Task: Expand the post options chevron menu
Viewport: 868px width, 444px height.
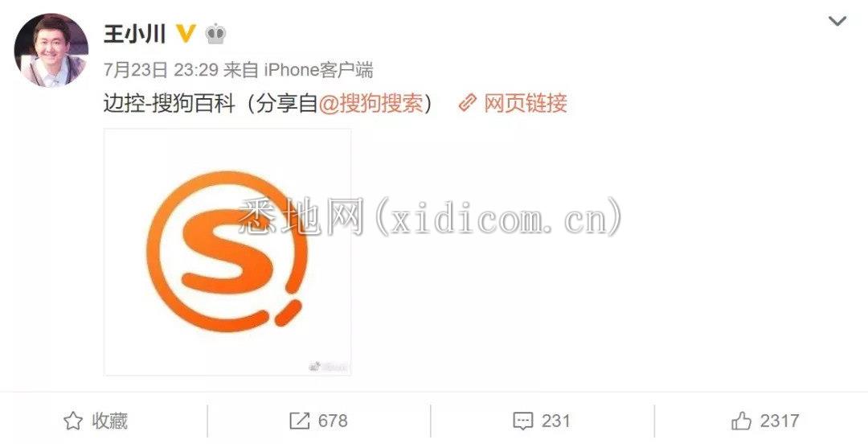Action: point(837,22)
